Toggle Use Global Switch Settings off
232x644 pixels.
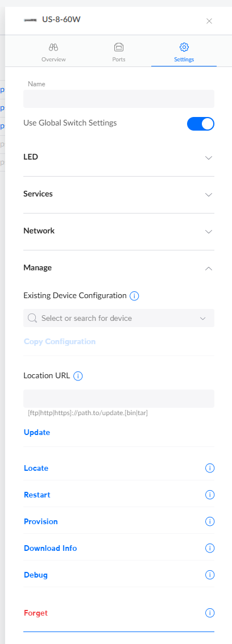point(201,124)
